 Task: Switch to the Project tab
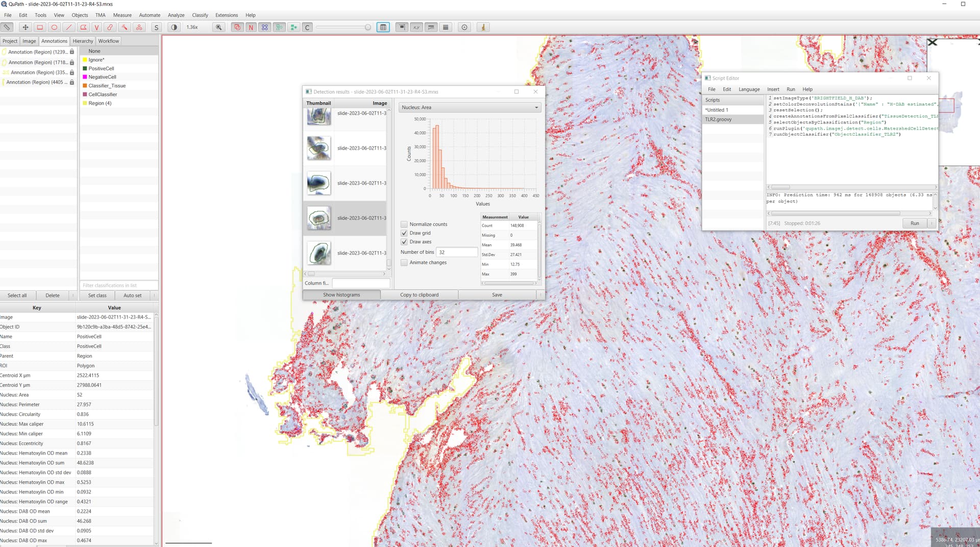(x=10, y=41)
